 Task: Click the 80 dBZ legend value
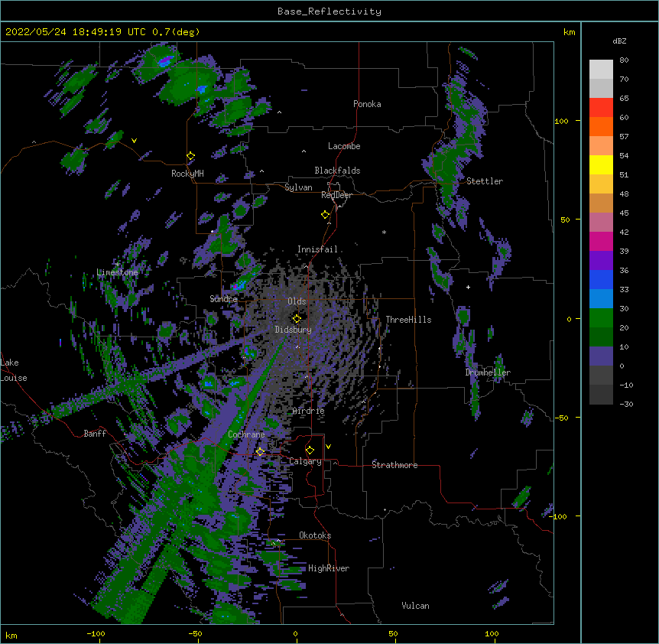point(624,60)
